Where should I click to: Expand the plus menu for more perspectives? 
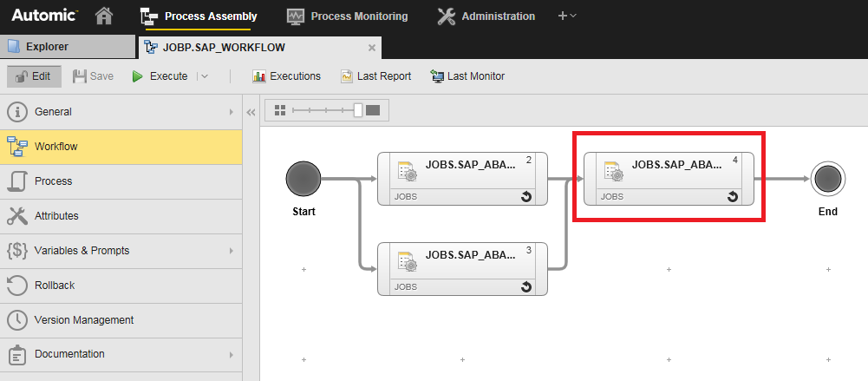pyautogui.click(x=567, y=16)
